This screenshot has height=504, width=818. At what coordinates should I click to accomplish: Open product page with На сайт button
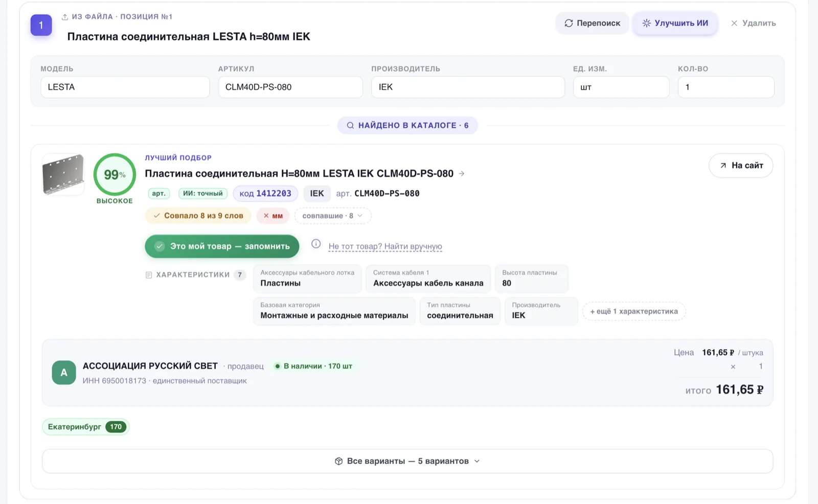tap(741, 165)
